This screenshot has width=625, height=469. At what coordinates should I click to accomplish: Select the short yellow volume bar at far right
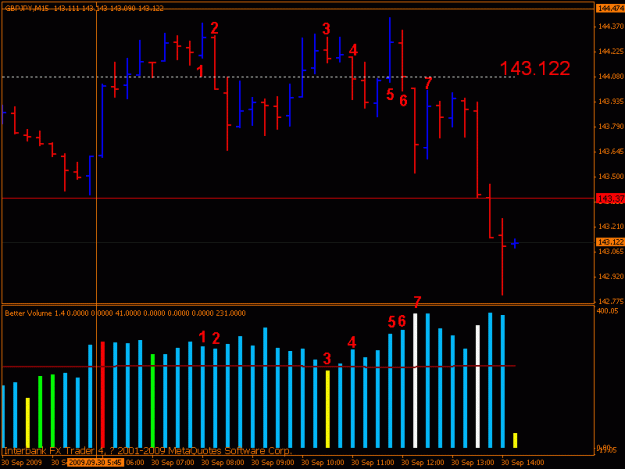tap(515, 440)
